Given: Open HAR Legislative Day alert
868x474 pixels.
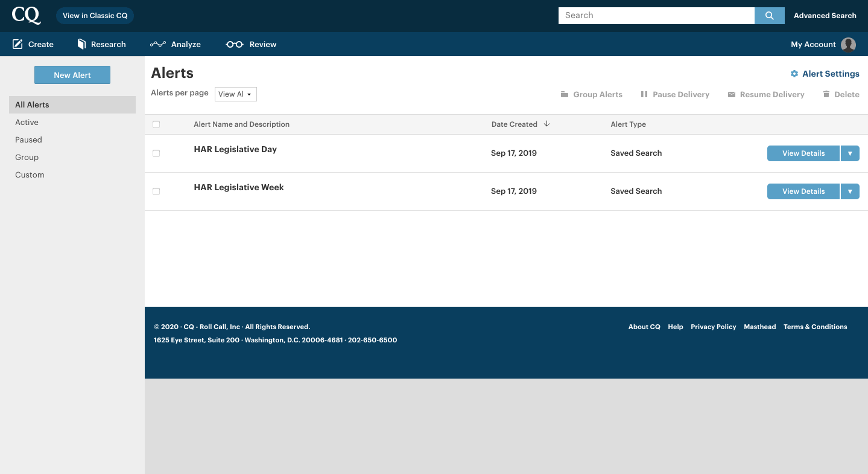Looking at the screenshot, I should [x=235, y=149].
